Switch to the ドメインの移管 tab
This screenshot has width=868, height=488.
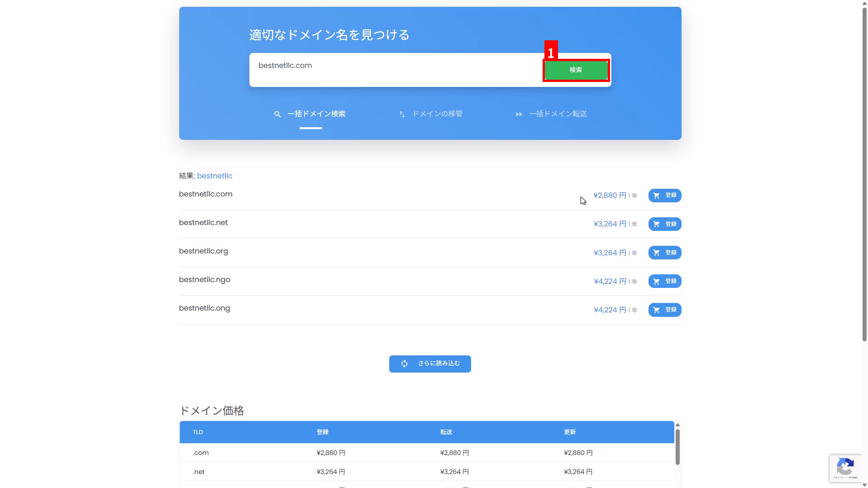[x=437, y=114]
